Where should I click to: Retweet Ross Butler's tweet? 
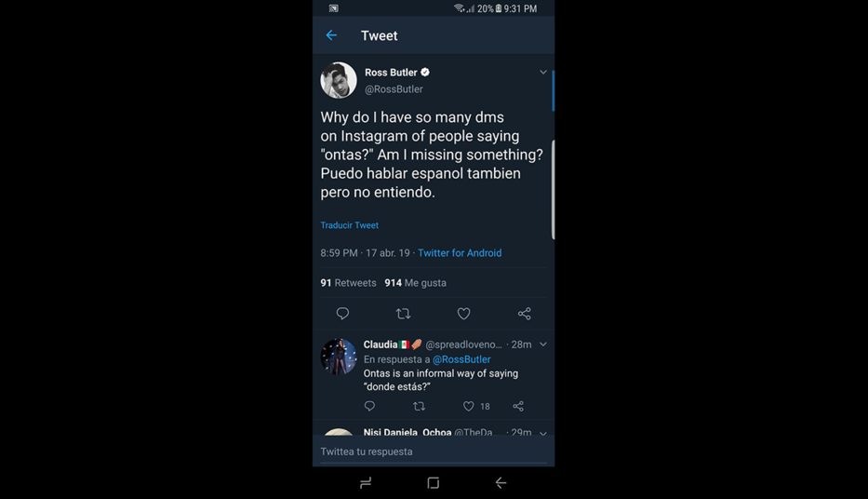click(403, 314)
